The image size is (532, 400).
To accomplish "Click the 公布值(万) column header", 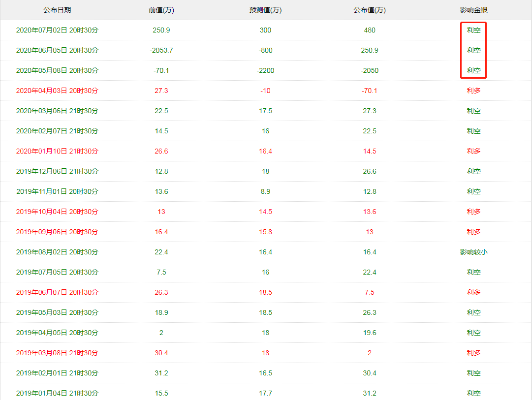I will point(370,10).
